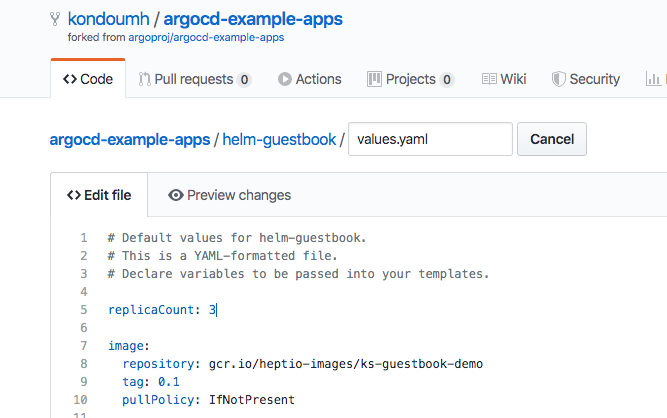The width and height of the screenshot is (667, 418).
Task: Click the 'image:' key line
Action: tap(129, 346)
